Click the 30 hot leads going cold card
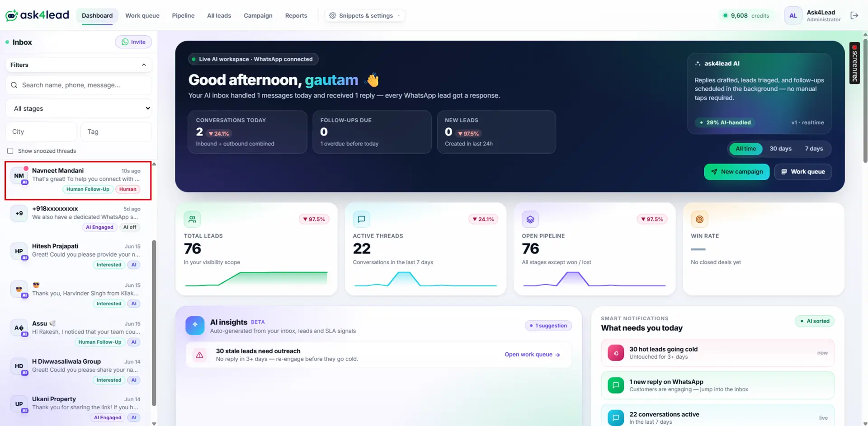The width and height of the screenshot is (868, 426). (717, 353)
